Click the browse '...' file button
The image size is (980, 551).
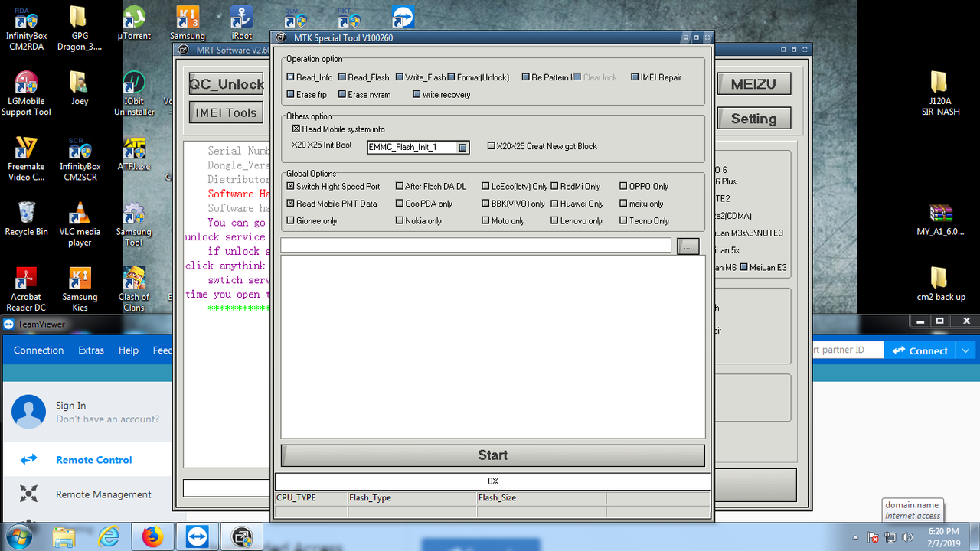point(688,246)
